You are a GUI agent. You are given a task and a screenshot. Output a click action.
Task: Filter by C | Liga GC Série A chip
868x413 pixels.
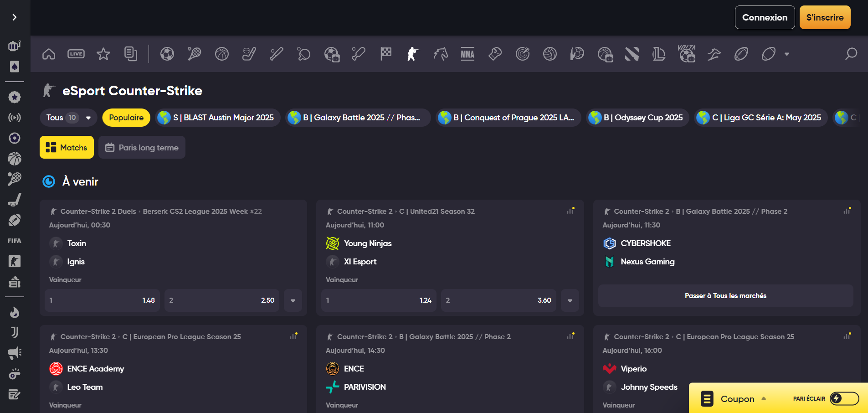(761, 118)
